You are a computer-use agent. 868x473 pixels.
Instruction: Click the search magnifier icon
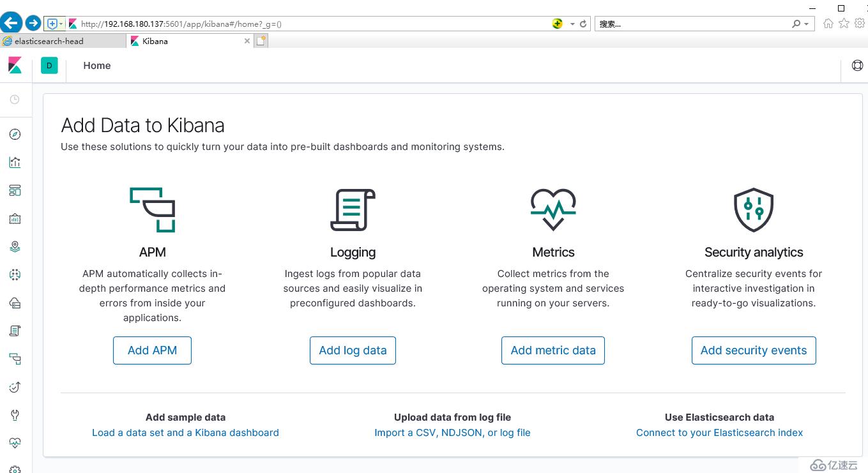796,24
